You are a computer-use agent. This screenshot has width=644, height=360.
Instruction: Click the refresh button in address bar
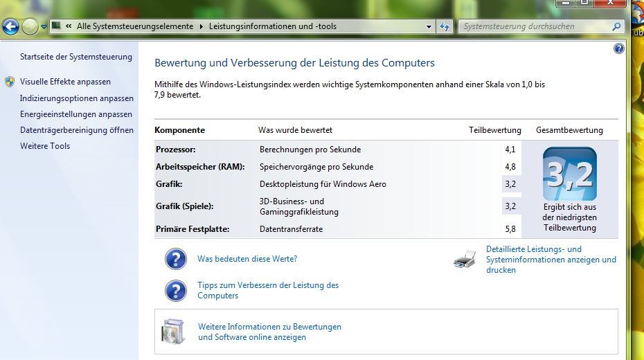click(445, 27)
